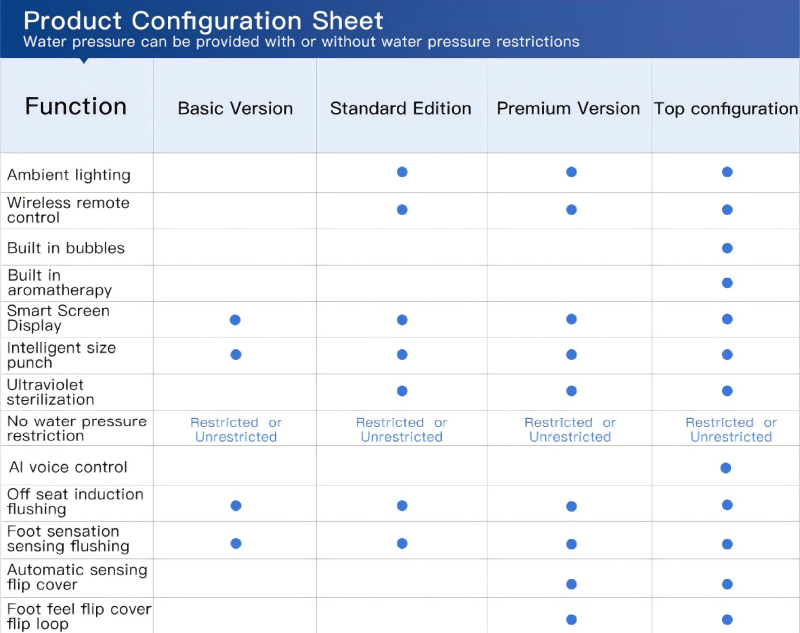The height and width of the screenshot is (633, 800).
Task: Click the Automatic sensing flip cover dot under Premium Version
Action: tap(571, 584)
